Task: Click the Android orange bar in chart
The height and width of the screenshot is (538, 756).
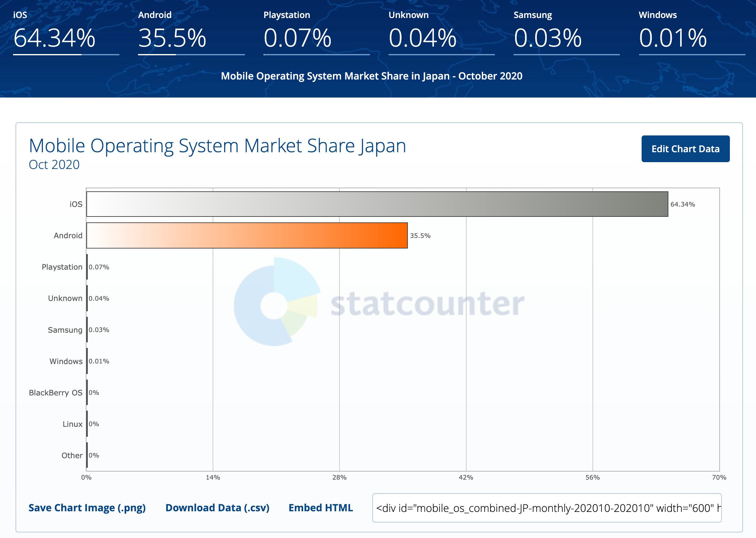Action: click(247, 235)
